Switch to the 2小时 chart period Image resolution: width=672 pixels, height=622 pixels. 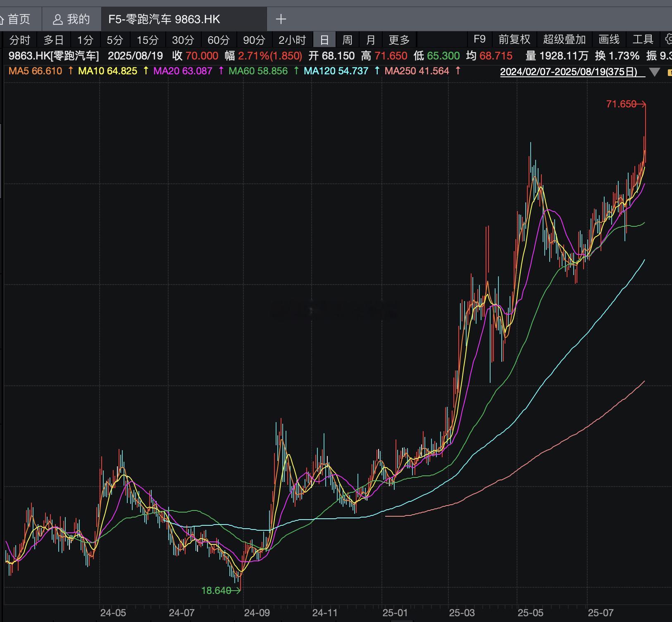coord(292,40)
